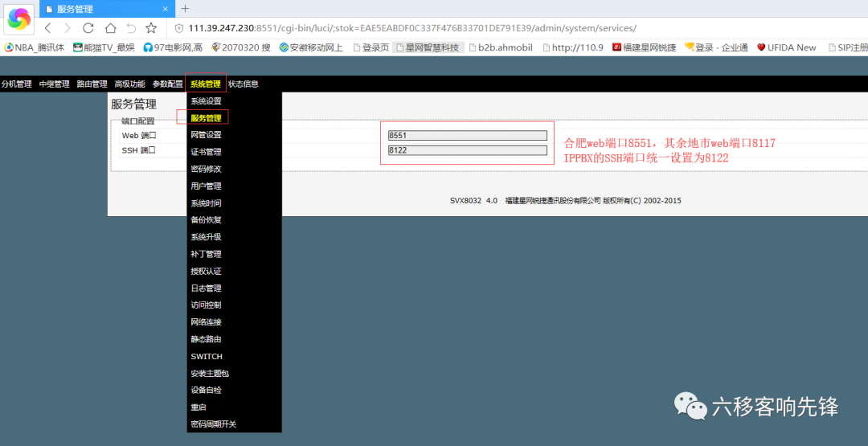This screenshot has width=868, height=446.
Task: Choose 密码修改 from dropdown menu
Action: click(x=206, y=170)
